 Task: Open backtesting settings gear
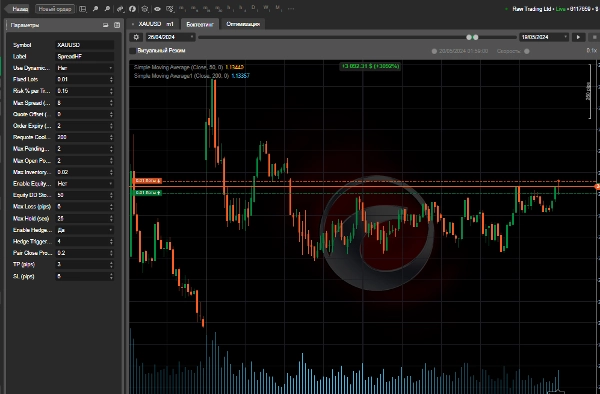tap(136, 37)
